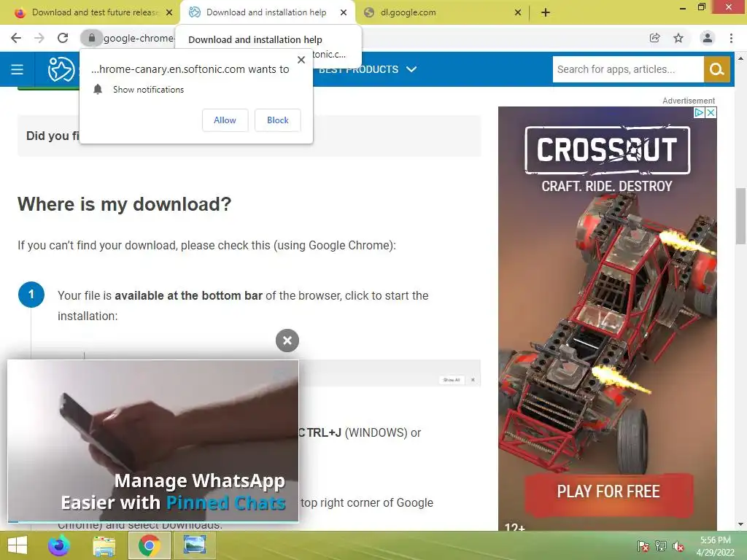This screenshot has width=747, height=560.
Task: Click the scrollbar up arrow
Action: click(740, 58)
